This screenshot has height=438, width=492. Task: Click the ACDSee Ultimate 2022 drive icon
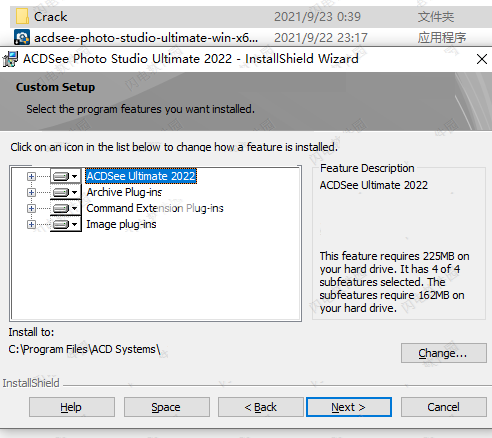65,176
